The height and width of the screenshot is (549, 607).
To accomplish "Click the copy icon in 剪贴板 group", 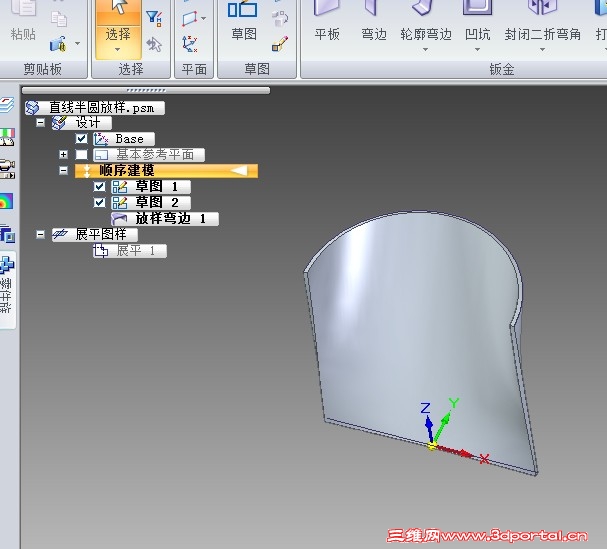I will coord(58,19).
